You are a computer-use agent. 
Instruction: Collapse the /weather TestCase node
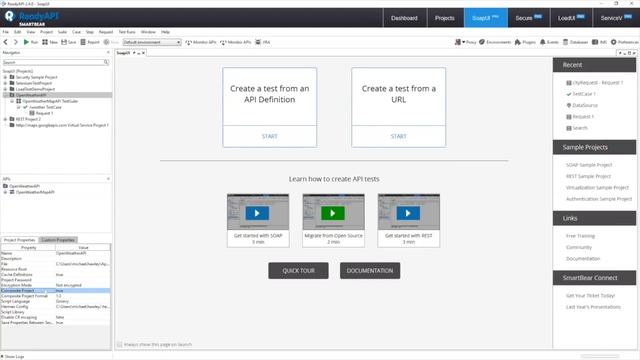18,107
